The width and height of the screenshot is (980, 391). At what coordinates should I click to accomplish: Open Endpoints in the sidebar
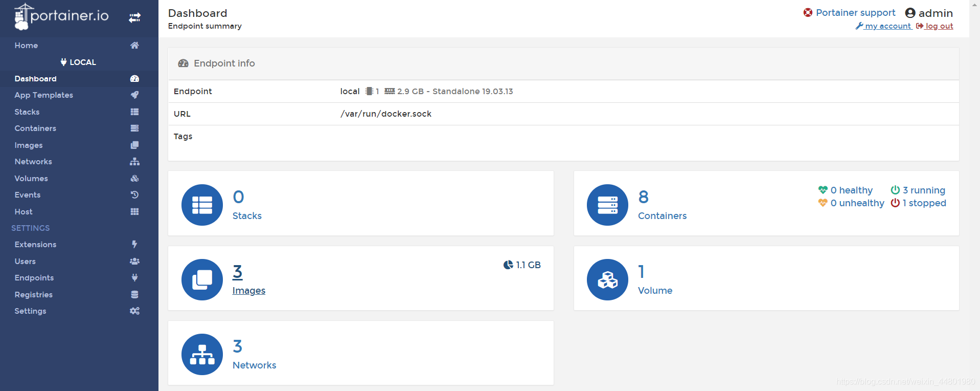click(x=34, y=278)
